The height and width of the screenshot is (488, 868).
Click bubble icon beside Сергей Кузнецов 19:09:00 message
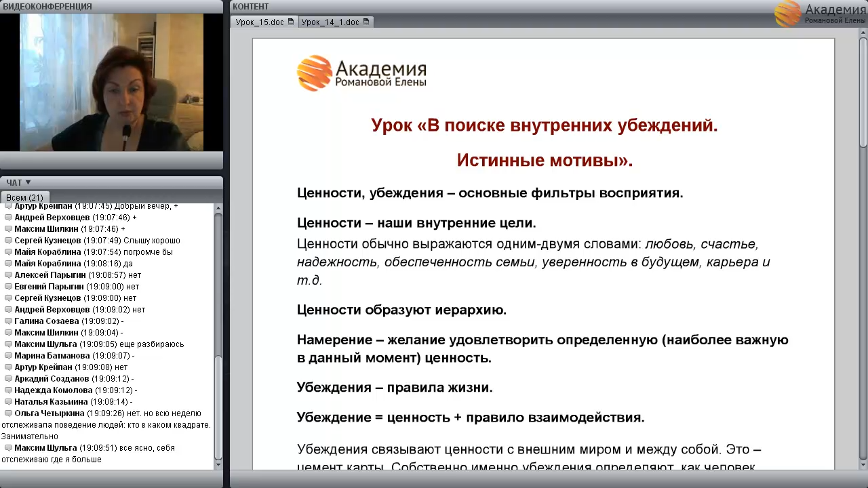pos(9,298)
